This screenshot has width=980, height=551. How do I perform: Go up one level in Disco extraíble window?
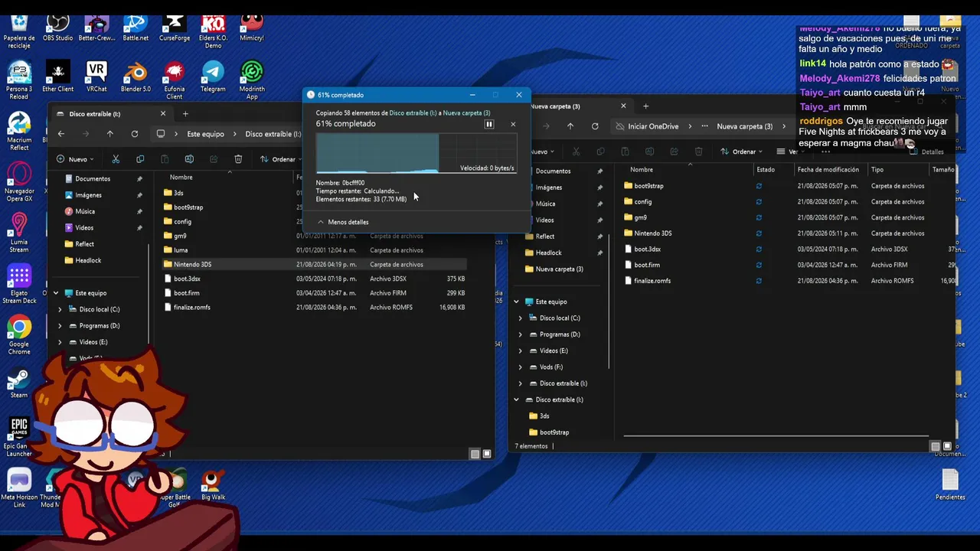pyautogui.click(x=110, y=134)
